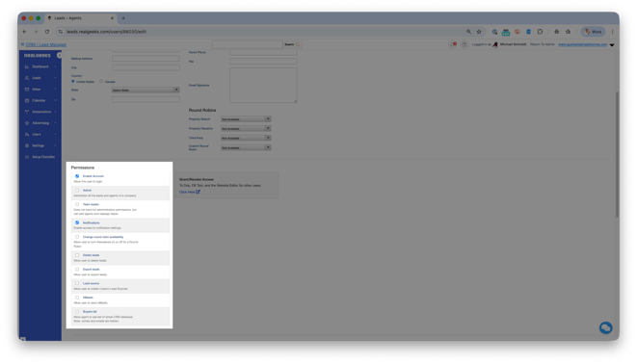
Task: Open Leads from the sidebar
Action: tap(37, 78)
